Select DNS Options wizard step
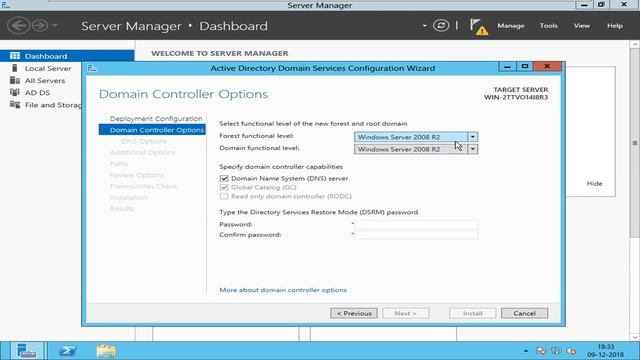640x360 pixels. 144,141
